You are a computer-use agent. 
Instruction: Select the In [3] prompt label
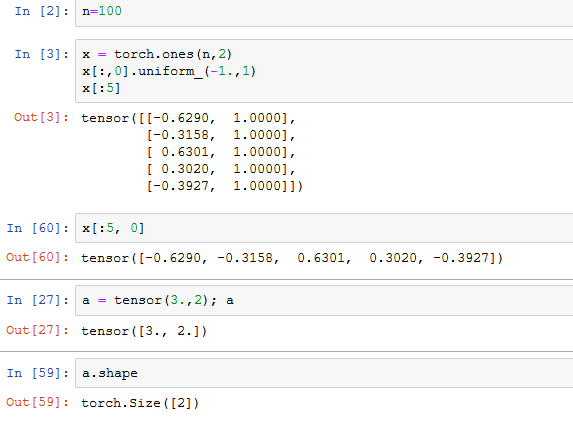(42, 54)
